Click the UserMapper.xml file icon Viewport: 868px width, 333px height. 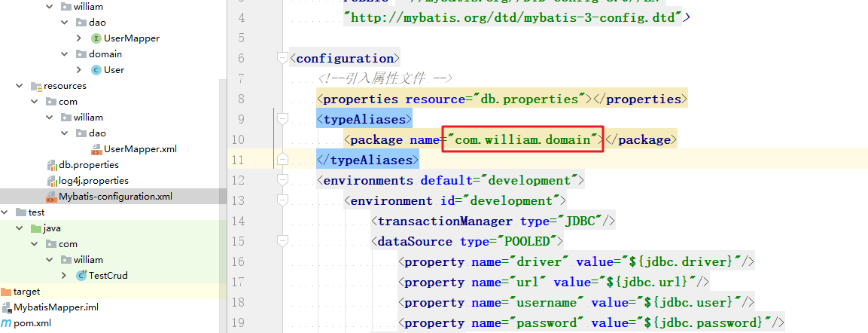click(96, 149)
